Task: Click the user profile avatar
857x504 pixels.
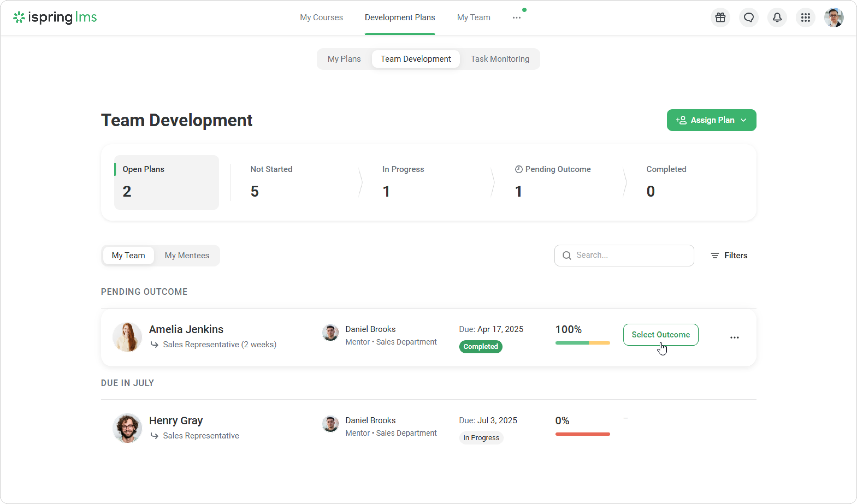Action: (x=834, y=17)
